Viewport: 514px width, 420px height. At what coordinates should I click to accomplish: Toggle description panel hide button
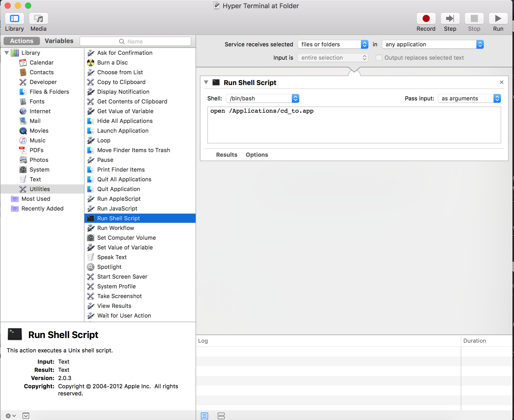click(x=26, y=416)
